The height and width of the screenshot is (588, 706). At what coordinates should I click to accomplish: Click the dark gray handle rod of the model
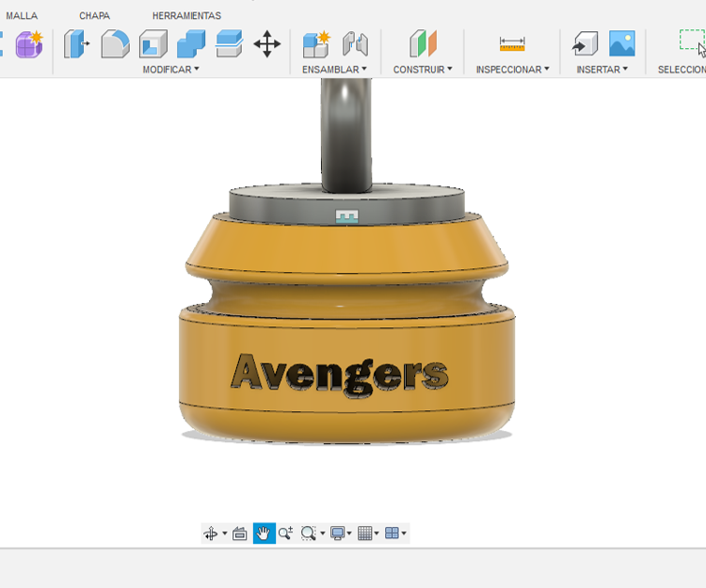pos(346,135)
